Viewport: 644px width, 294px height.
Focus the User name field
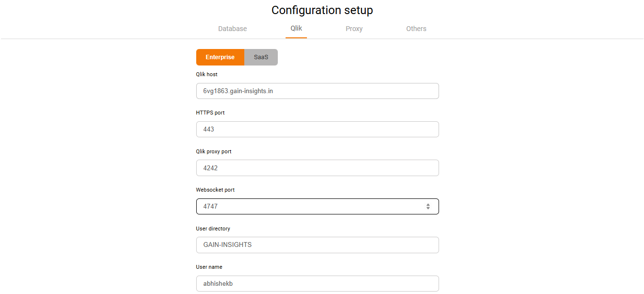point(317,283)
